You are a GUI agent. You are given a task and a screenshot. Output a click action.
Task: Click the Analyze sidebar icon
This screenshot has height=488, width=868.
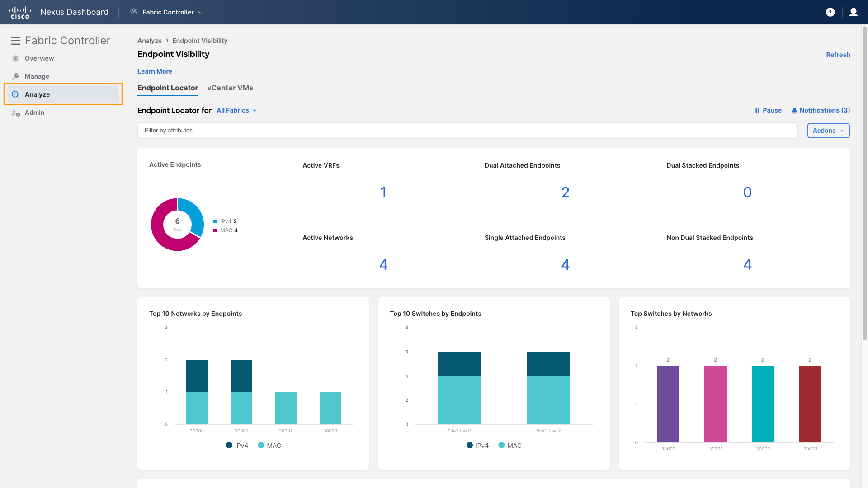15,94
